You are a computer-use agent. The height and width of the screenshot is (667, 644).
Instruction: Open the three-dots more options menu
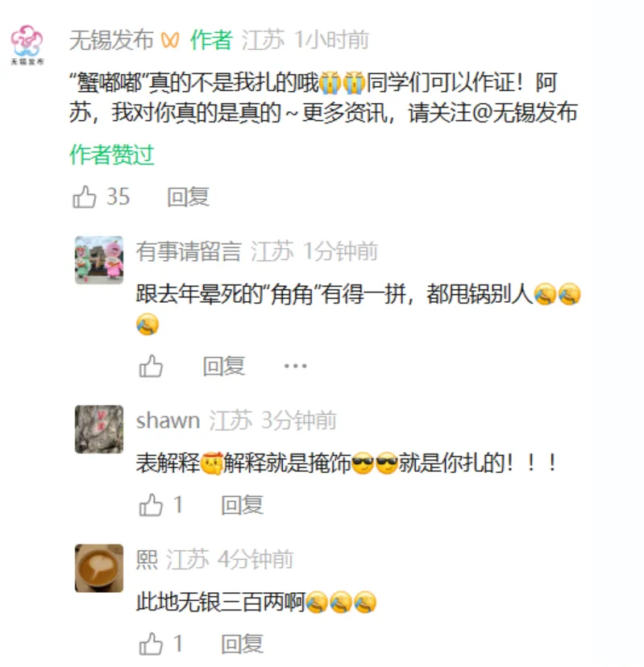[x=295, y=366]
